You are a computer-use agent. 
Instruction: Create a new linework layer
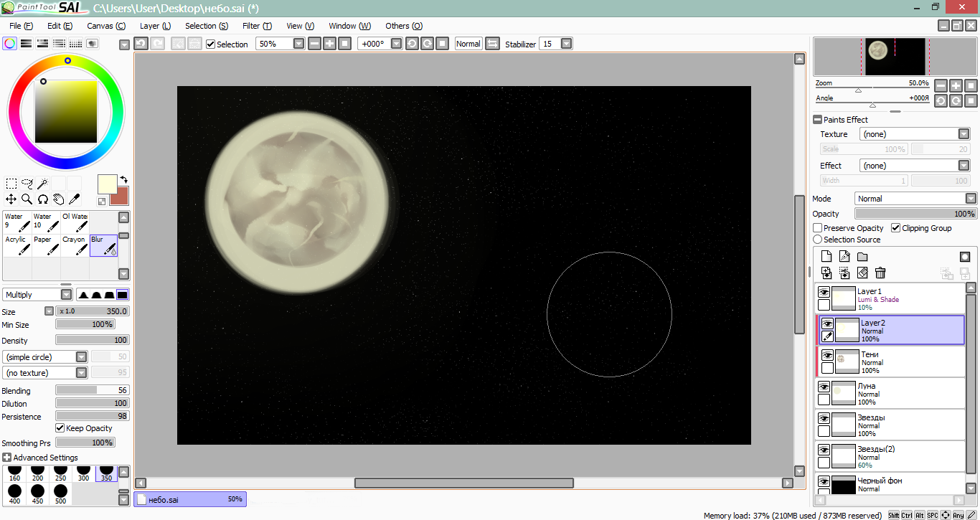tap(844, 257)
